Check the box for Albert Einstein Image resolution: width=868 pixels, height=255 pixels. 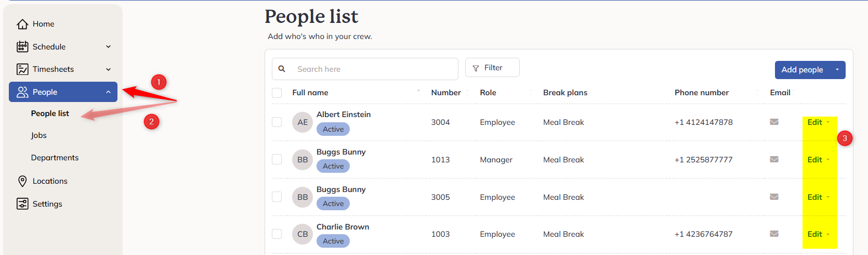(277, 122)
